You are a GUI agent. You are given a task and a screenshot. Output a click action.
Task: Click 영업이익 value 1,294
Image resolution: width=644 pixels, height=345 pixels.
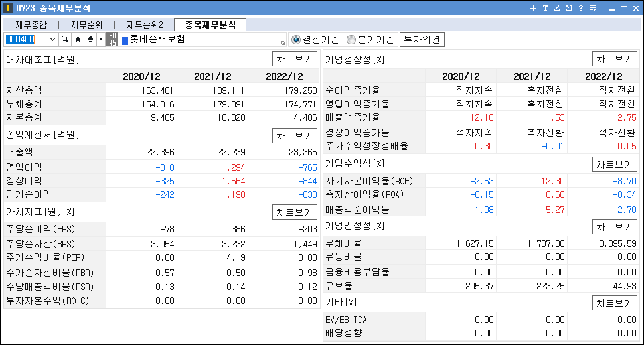point(233,167)
